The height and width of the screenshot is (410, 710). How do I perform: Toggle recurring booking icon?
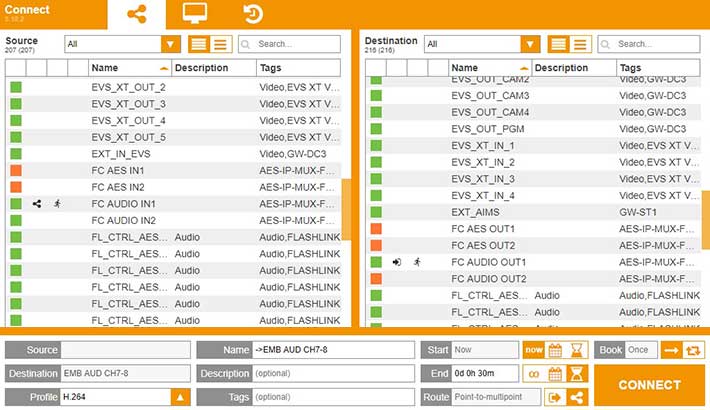pos(693,350)
